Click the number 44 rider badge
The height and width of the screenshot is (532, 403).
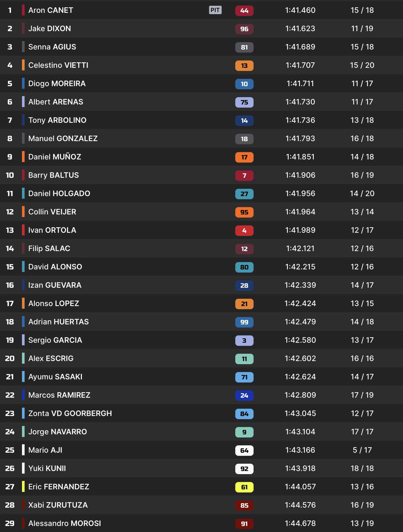tap(244, 11)
